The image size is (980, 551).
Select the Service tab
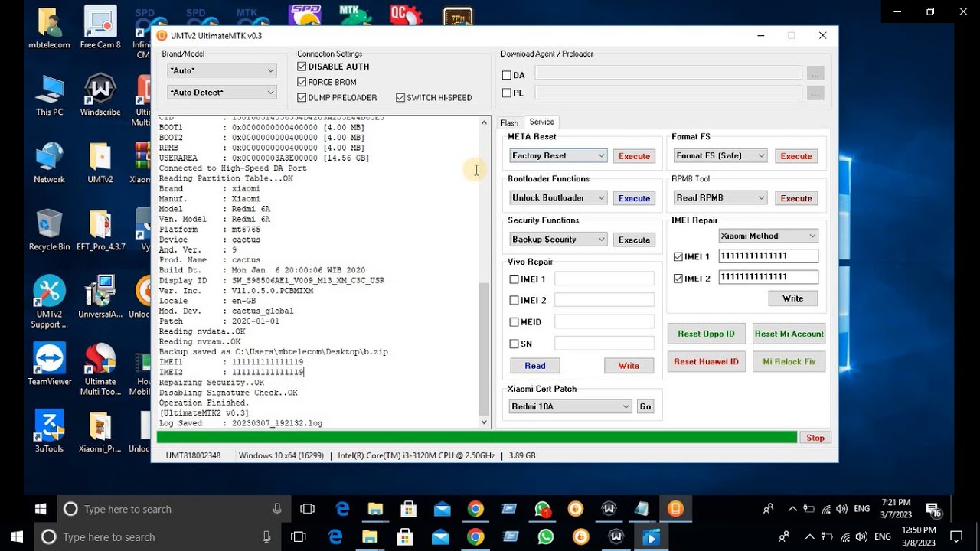pyautogui.click(x=541, y=122)
